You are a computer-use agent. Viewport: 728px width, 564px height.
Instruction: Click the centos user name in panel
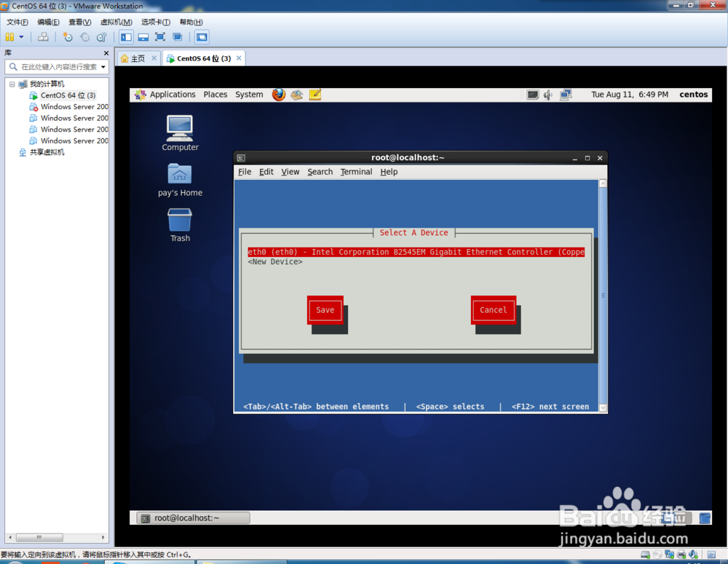coord(694,94)
